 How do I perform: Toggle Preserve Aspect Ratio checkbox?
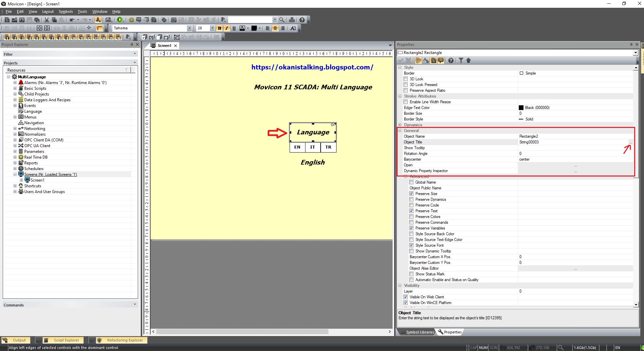[x=406, y=90]
